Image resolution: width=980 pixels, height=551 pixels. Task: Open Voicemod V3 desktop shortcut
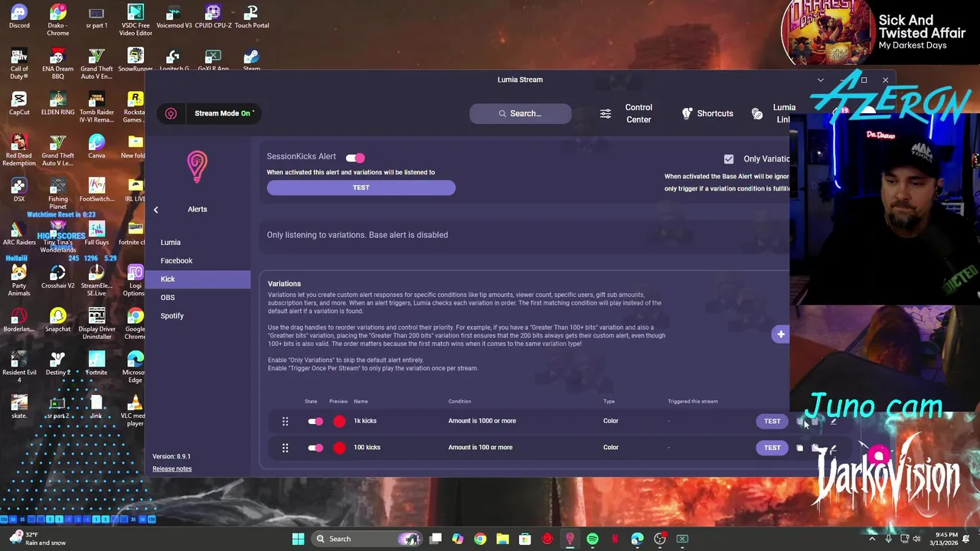pos(174,17)
